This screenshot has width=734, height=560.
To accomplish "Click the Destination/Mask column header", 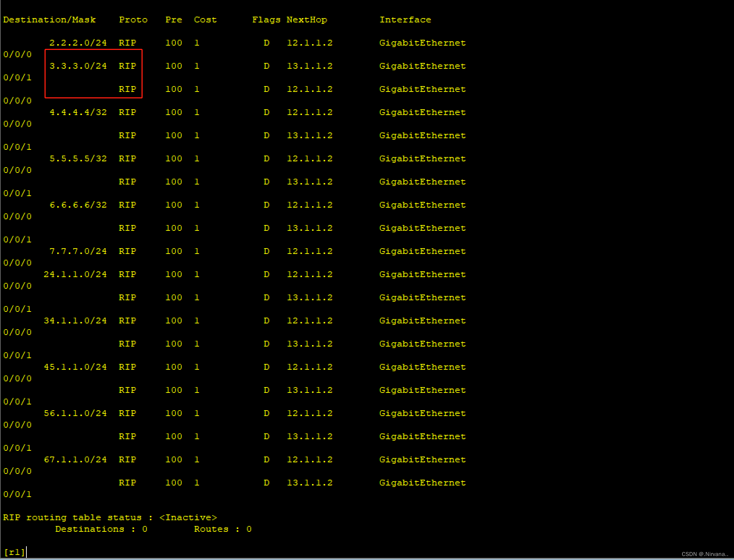I will tap(49, 20).
